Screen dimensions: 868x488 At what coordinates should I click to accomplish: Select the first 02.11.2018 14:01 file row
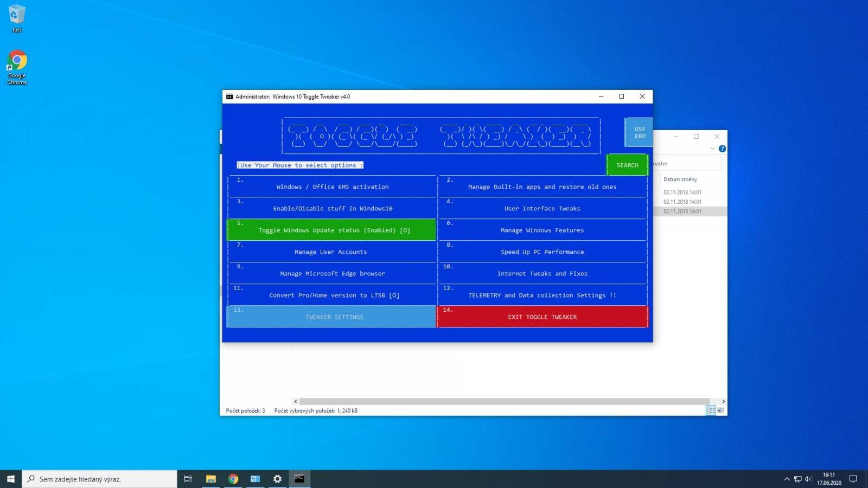pyautogui.click(x=682, y=192)
